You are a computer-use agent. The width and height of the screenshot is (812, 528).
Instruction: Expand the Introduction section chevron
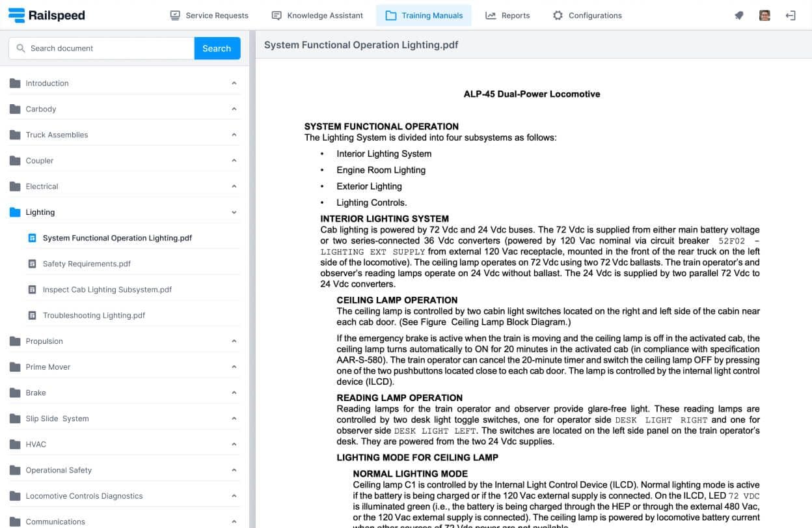pyautogui.click(x=234, y=83)
